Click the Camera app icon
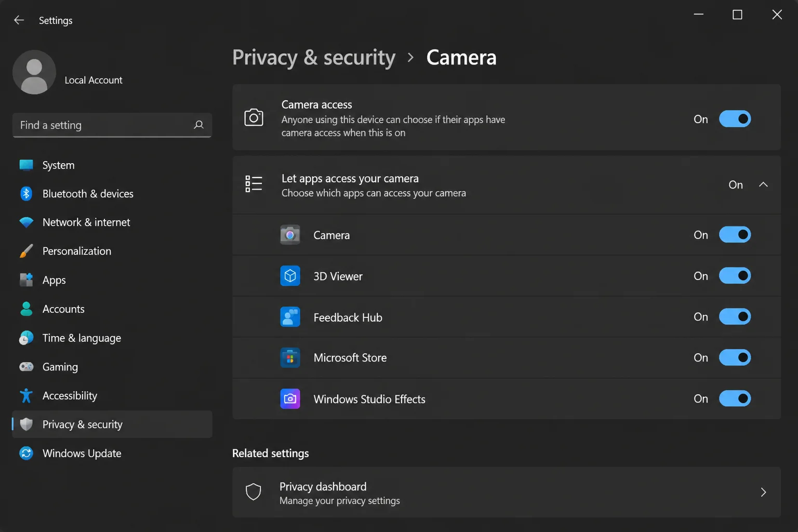The width and height of the screenshot is (798, 532). [x=290, y=235]
